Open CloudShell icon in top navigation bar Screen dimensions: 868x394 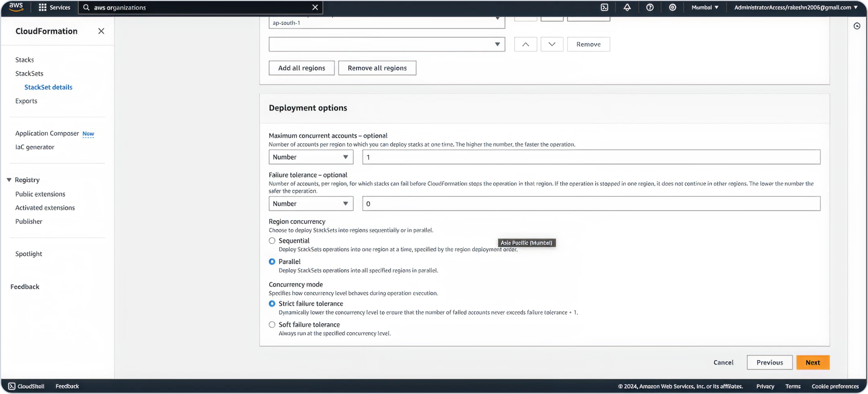pos(604,7)
